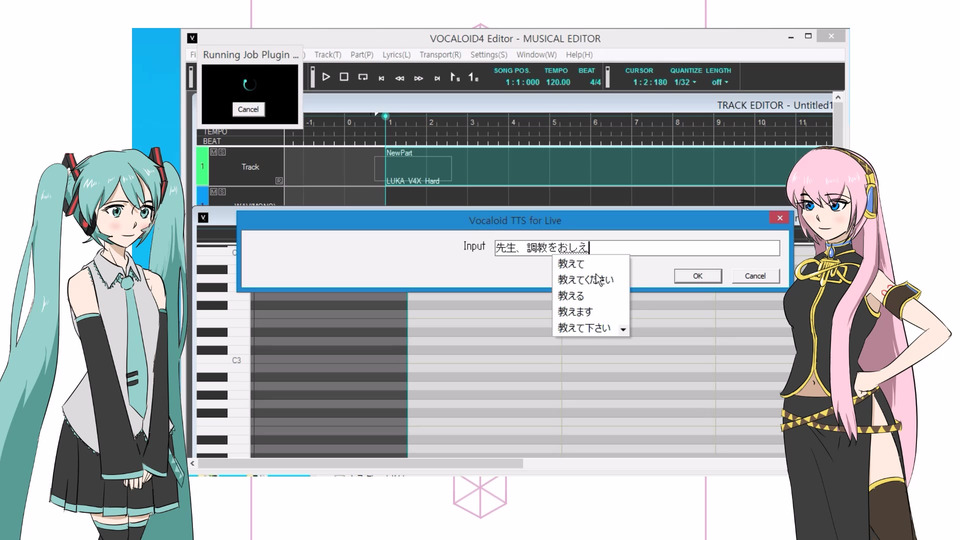Click Cancel in Vocaloid TTS for Live dialog

tap(755, 276)
